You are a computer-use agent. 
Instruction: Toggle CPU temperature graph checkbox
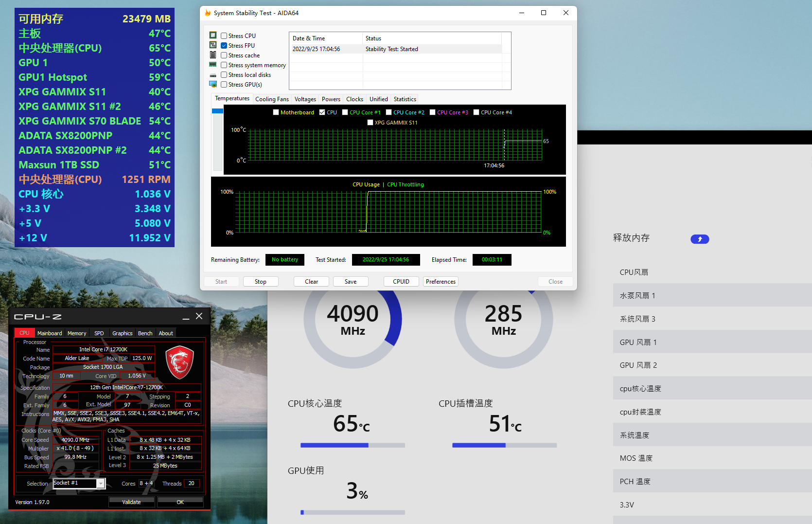[x=322, y=112]
